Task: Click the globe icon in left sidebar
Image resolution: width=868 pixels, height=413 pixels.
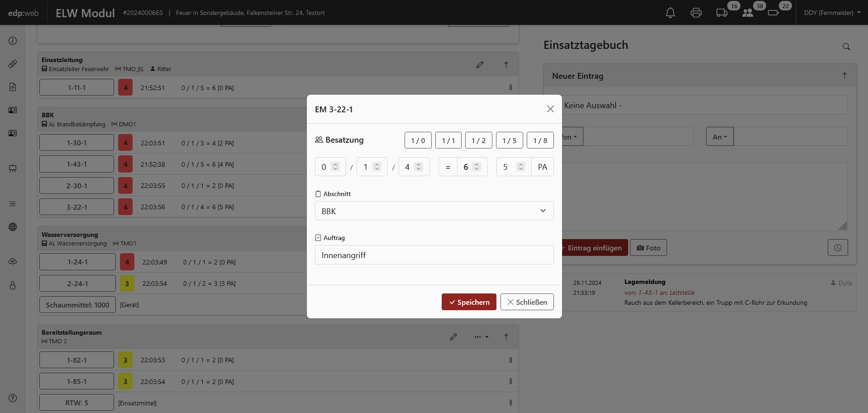Action: [13, 227]
